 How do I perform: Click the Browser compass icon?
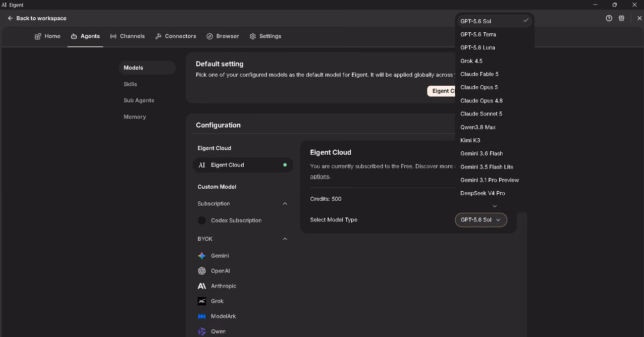[x=210, y=36]
